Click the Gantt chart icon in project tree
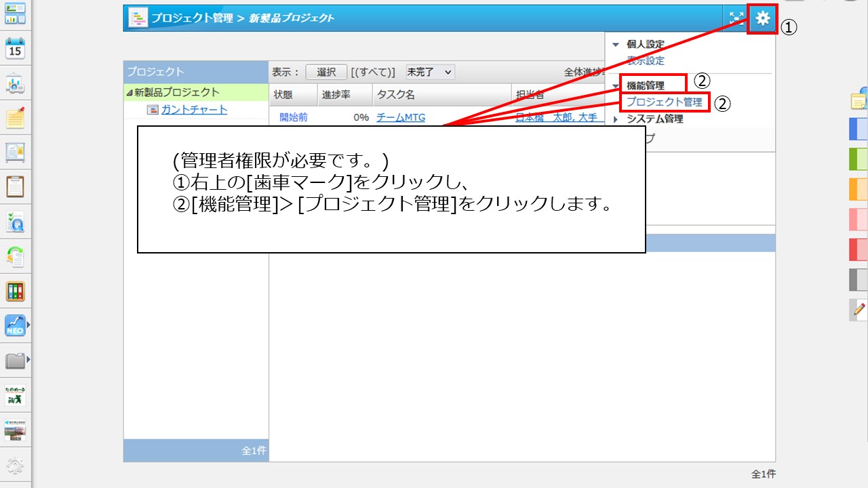This screenshot has height=488, width=868. pos(153,110)
